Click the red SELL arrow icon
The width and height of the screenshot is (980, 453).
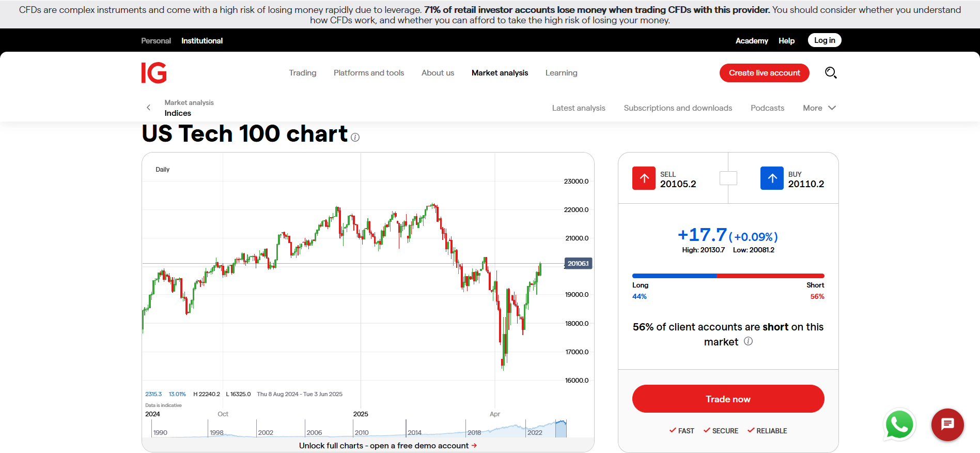643,178
